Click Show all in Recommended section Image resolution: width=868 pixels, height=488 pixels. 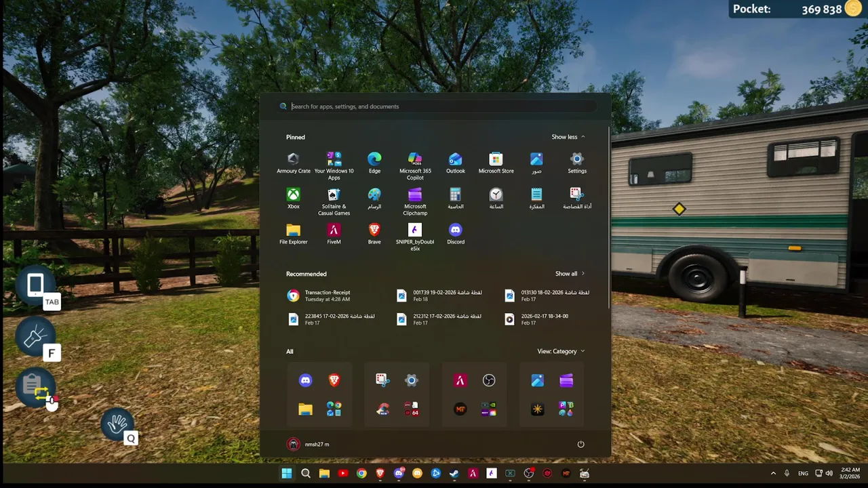tap(570, 274)
